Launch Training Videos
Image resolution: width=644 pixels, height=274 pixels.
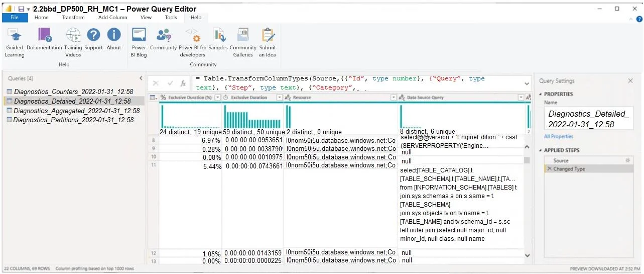pos(73,42)
